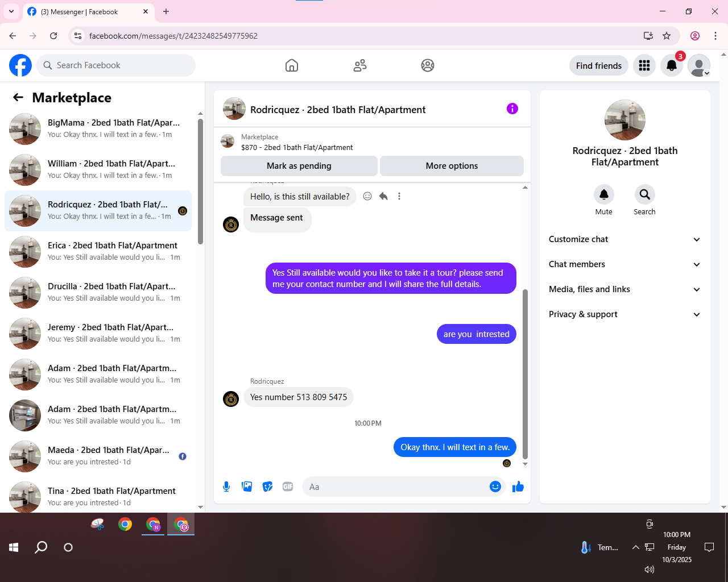Open the emoji picker in the message box

coord(495,487)
